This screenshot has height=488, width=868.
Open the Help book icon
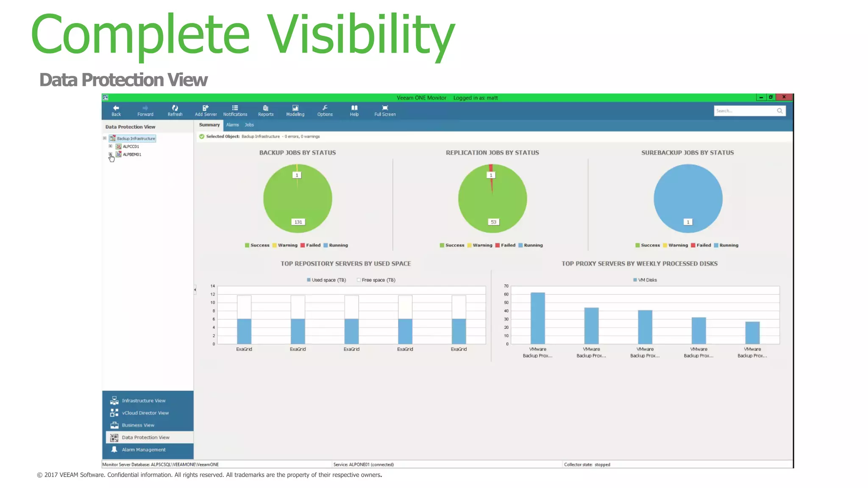tap(354, 108)
